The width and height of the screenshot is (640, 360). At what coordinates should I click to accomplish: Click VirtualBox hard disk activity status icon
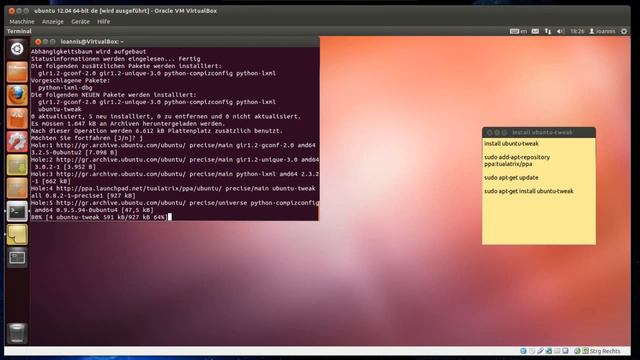point(523,351)
